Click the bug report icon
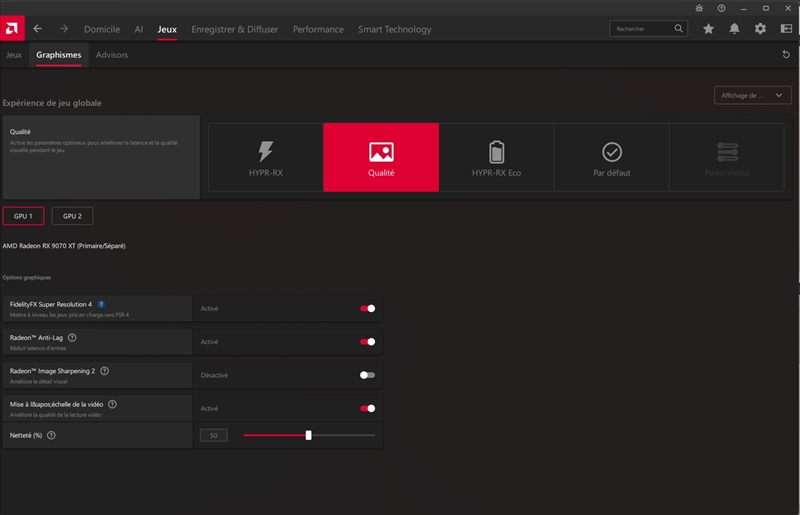Viewport: 800px width, 515px height. click(698, 8)
